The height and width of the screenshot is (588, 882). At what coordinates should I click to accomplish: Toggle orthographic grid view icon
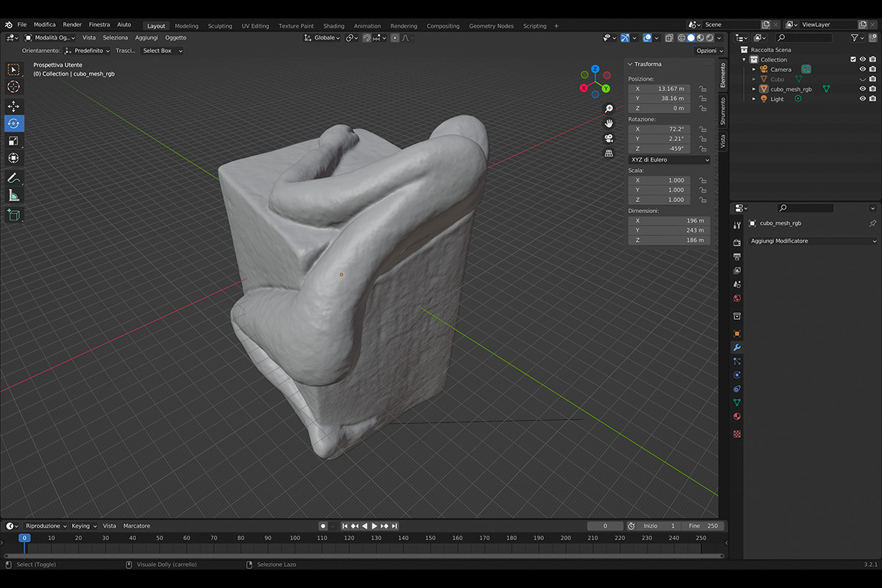coord(609,154)
